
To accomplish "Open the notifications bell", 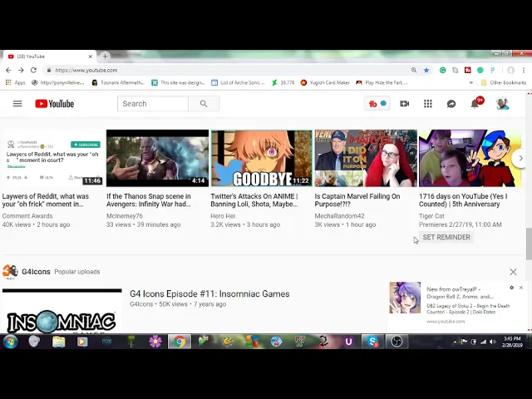I will [x=475, y=104].
